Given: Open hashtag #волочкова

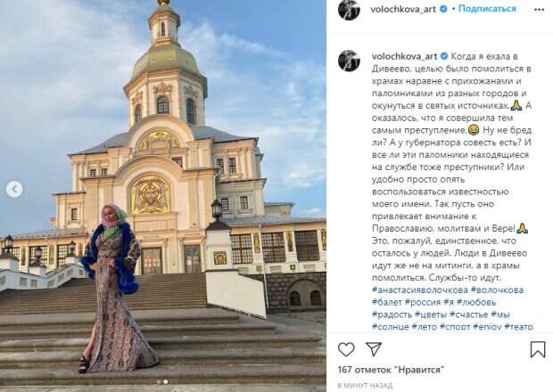Looking at the screenshot, I should (x=497, y=290).
